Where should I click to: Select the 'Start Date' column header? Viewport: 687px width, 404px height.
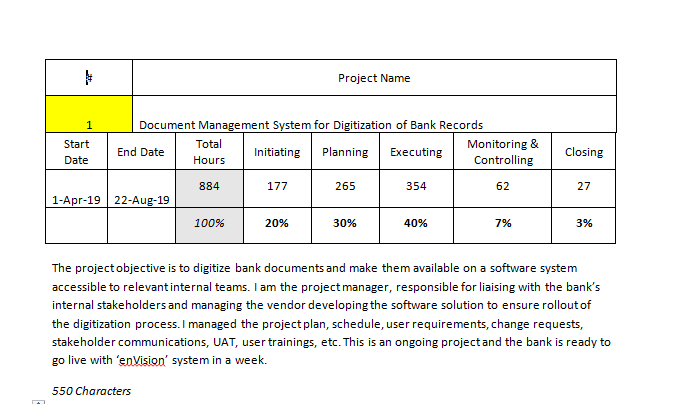point(76,152)
